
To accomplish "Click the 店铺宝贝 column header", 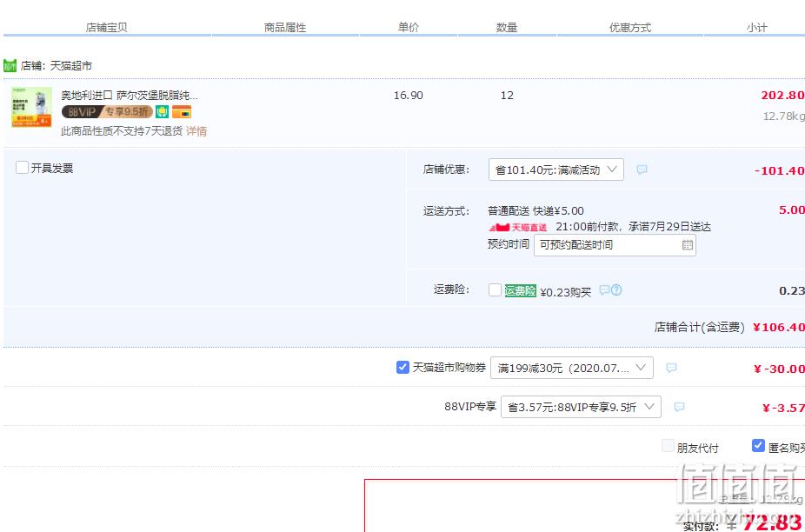I will coord(106,28).
